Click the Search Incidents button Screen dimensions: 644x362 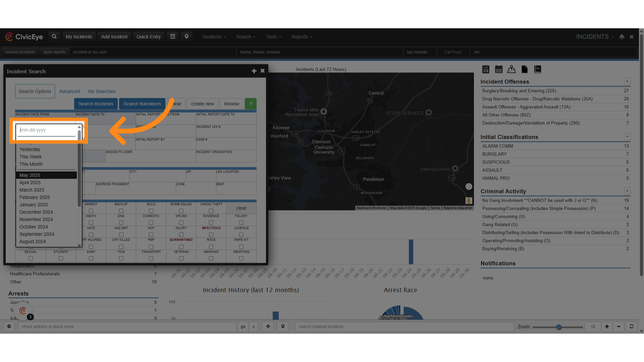96,104
